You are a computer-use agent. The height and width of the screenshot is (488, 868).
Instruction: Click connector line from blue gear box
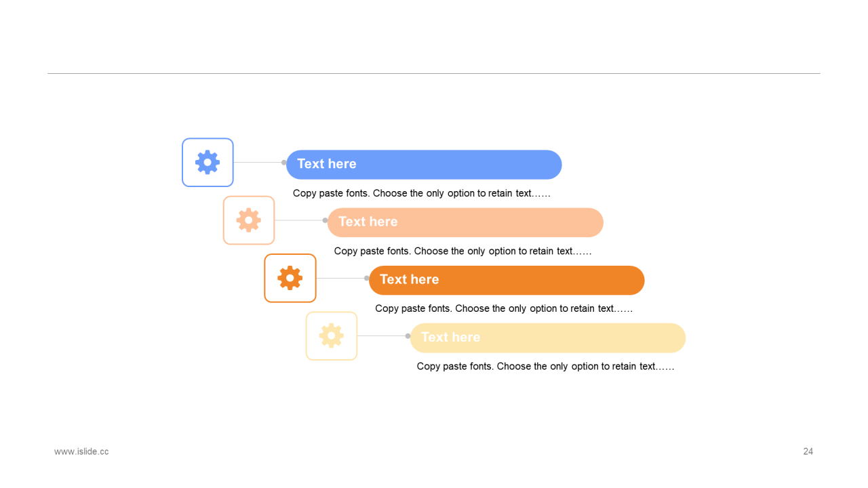click(x=258, y=163)
